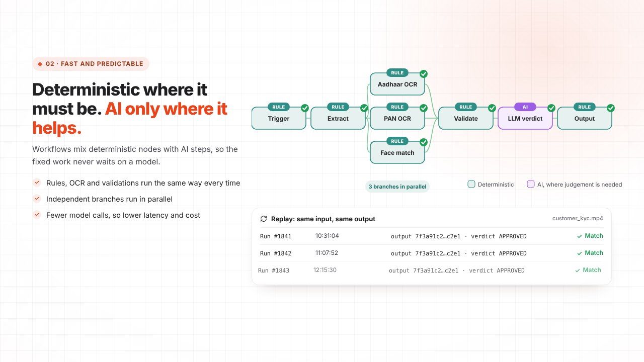Click the purple AI legend swatch
The height and width of the screenshot is (362, 644).
pyautogui.click(x=531, y=184)
